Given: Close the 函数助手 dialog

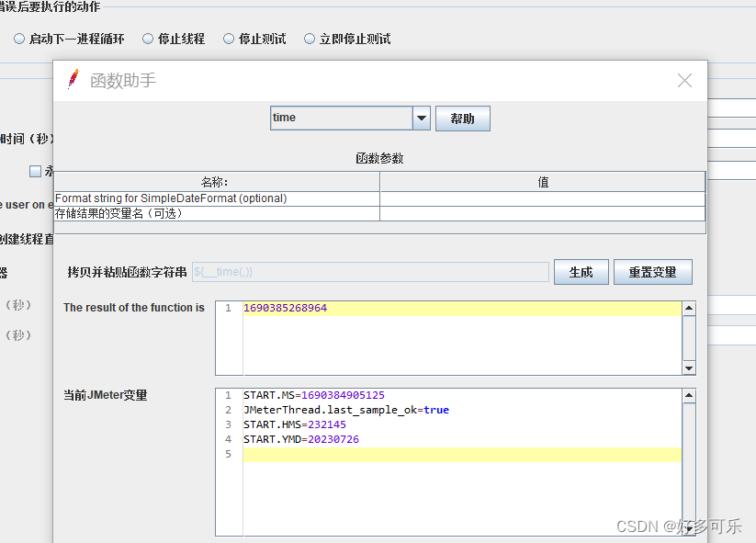Looking at the screenshot, I should pyautogui.click(x=684, y=81).
